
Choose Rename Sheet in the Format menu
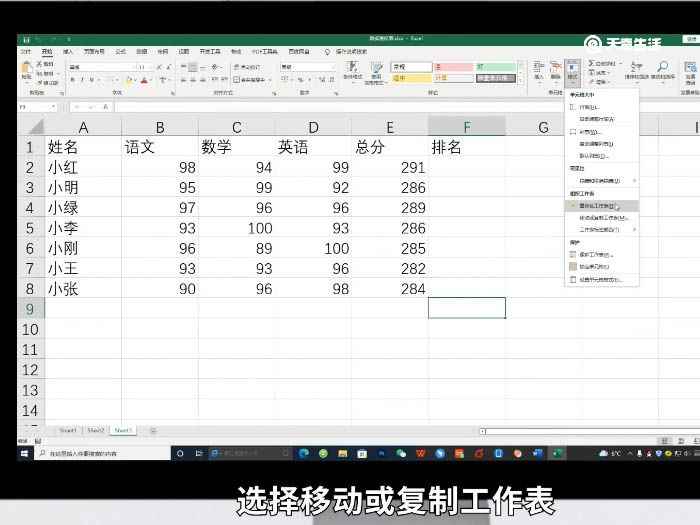pos(602,206)
